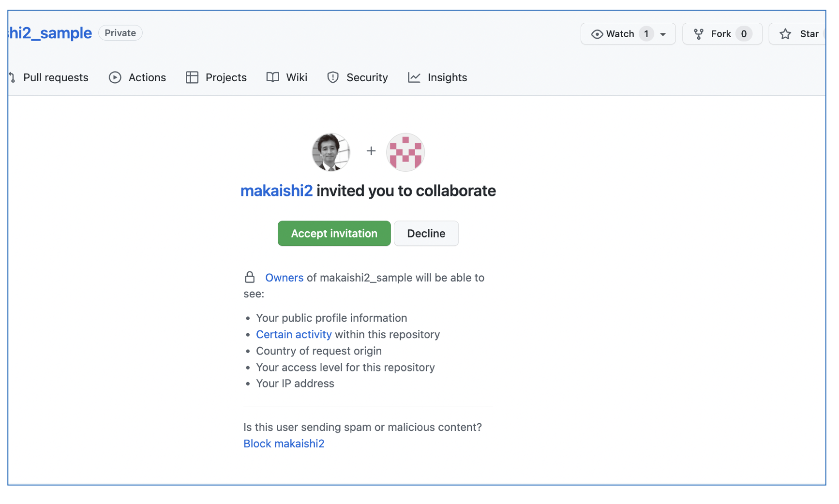Go to the Security tab
This screenshot has width=839, height=504.
[x=358, y=77]
